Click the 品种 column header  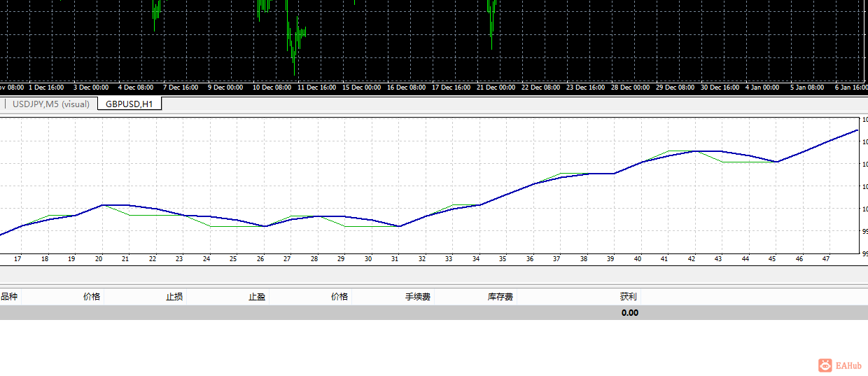click(9, 297)
